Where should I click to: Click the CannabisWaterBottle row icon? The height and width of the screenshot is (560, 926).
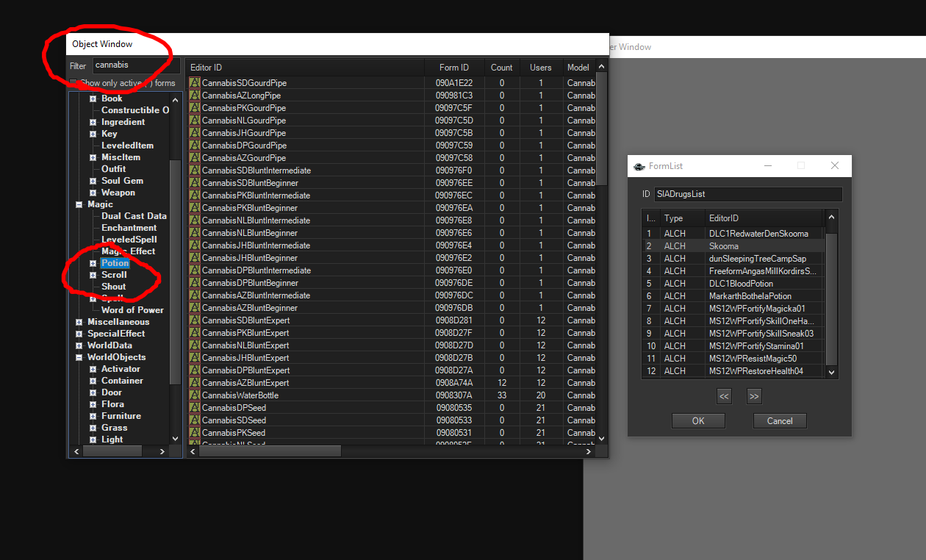195,395
